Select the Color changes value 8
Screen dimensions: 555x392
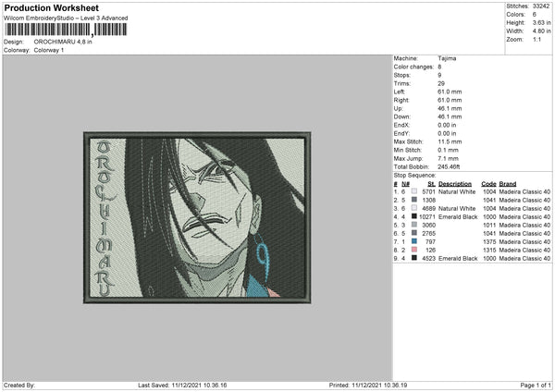coord(439,67)
